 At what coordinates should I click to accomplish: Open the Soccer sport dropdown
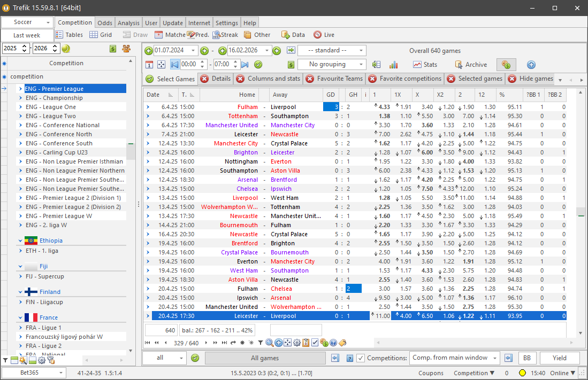27,22
